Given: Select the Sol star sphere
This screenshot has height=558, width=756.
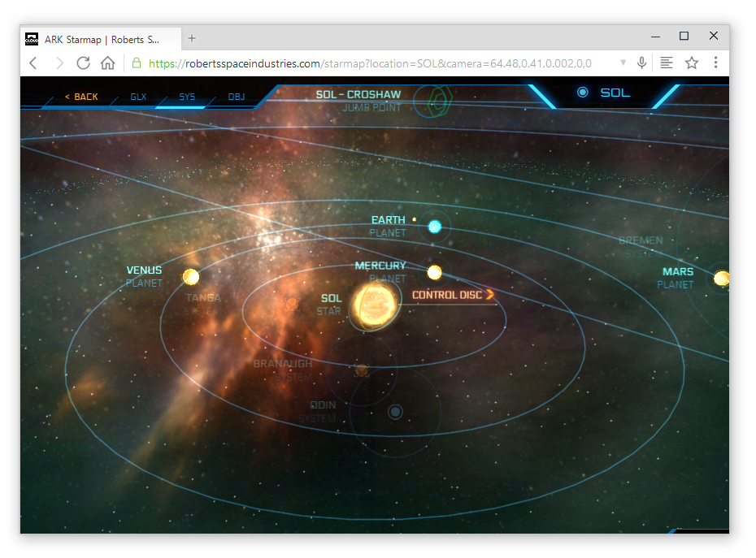Looking at the screenshot, I should pyautogui.click(x=375, y=305).
